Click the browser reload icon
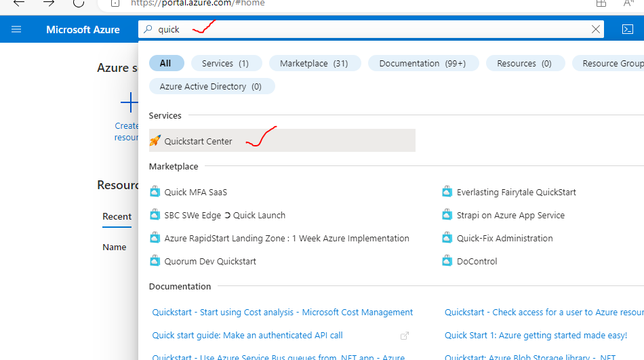 79,3
